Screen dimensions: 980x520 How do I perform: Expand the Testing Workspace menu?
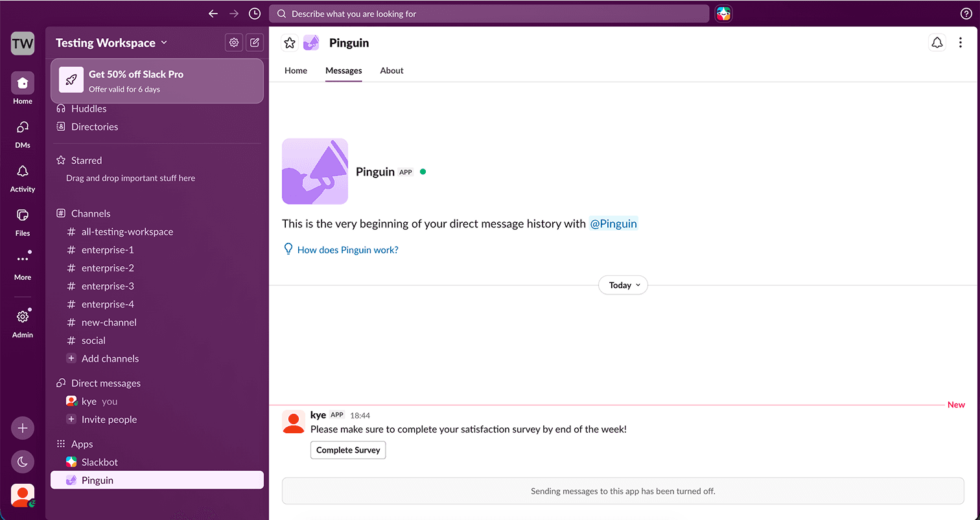click(111, 43)
